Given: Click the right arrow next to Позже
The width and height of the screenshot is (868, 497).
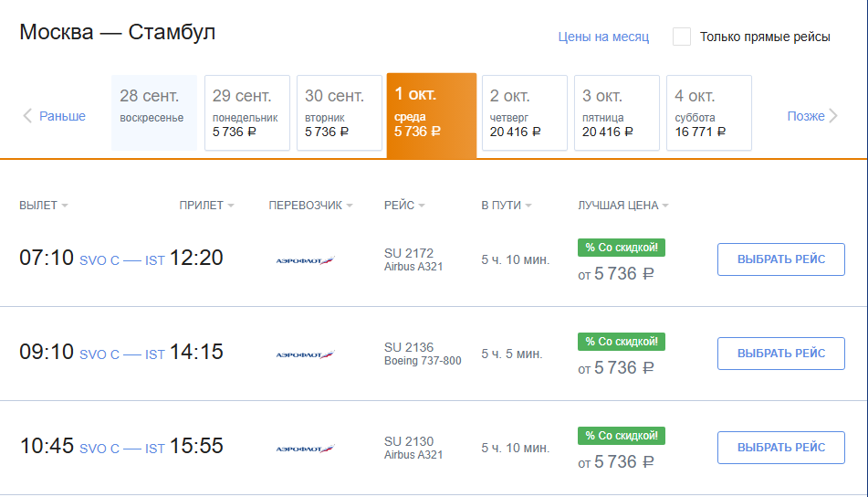Looking at the screenshot, I should [x=833, y=116].
